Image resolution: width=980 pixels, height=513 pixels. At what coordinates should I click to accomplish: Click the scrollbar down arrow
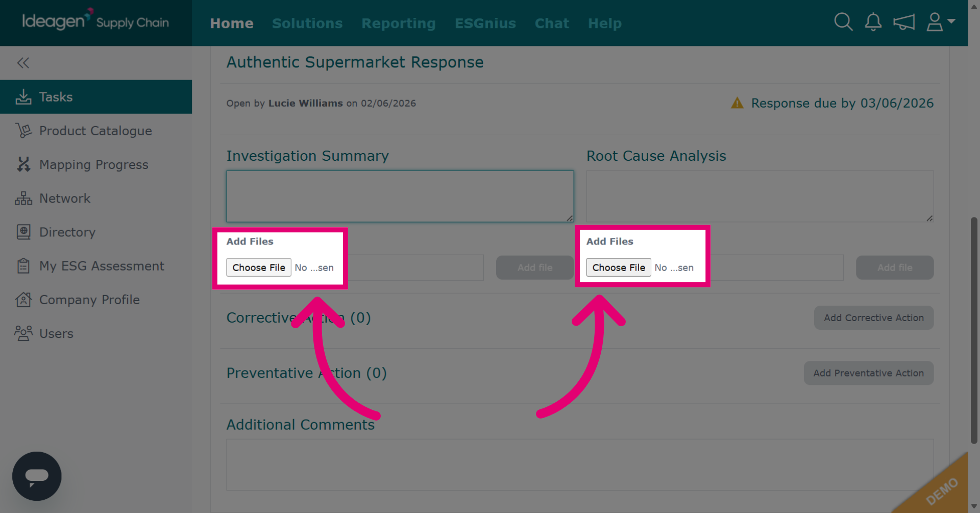(x=974, y=506)
